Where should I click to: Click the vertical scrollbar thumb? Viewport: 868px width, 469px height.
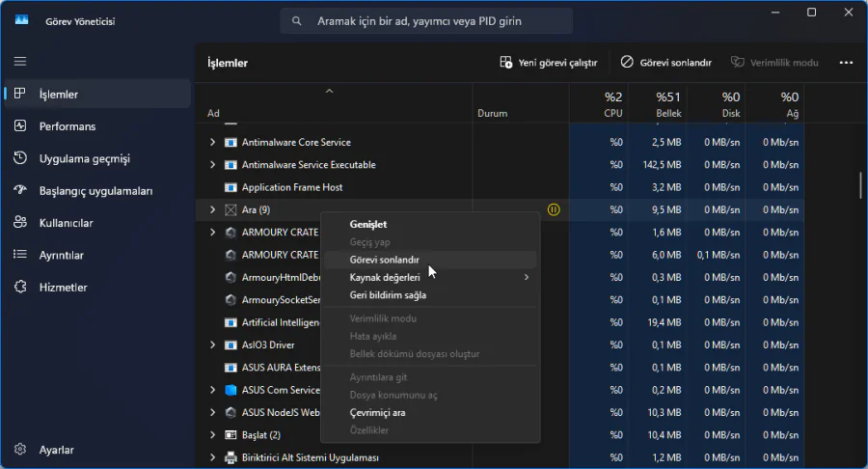click(x=860, y=185)
